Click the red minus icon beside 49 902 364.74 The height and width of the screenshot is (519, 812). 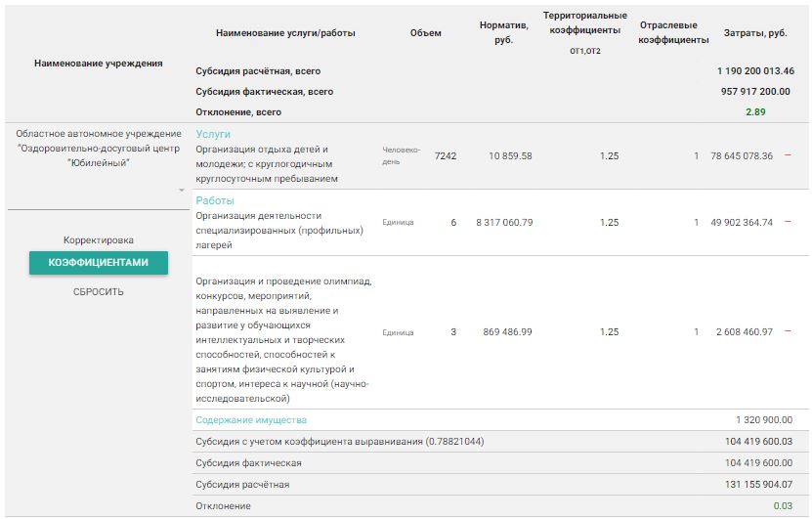tap(788, 222)
